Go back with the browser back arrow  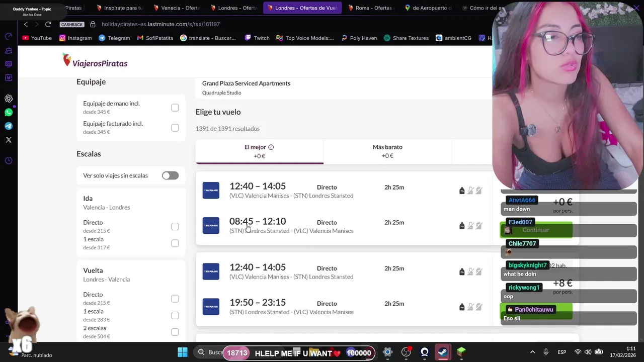coord(26,24)
